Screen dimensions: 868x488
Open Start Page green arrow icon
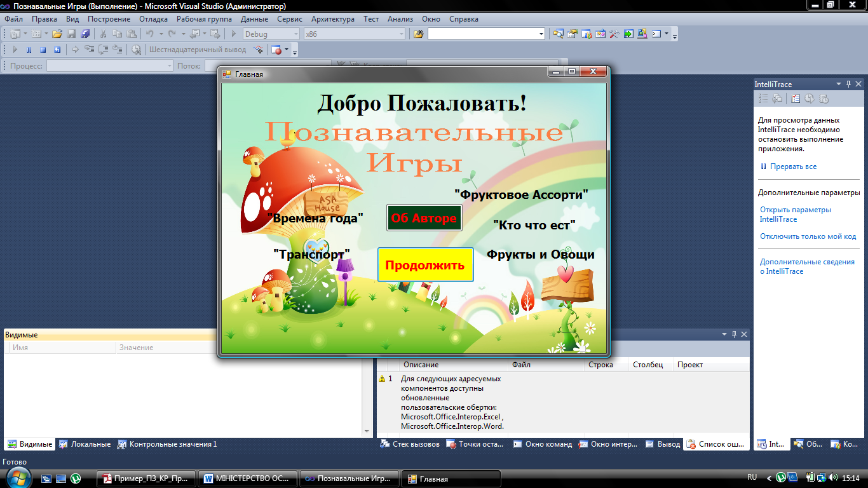(x=628, y=34)
